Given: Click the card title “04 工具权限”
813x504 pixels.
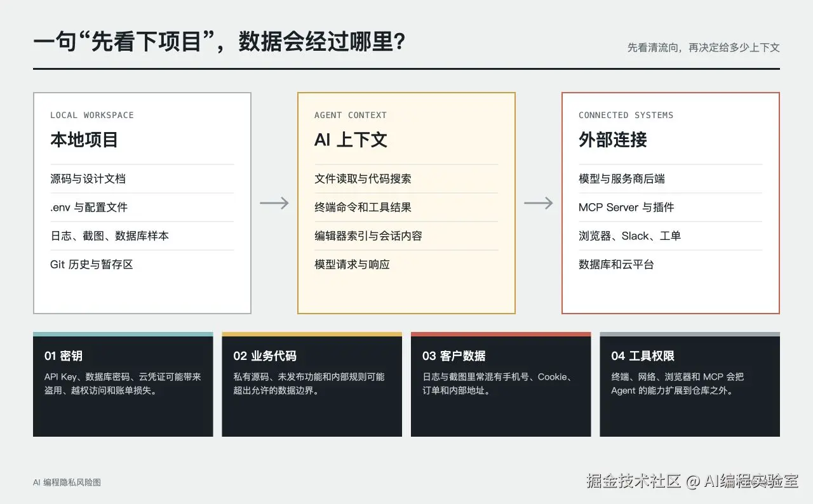Looking at the screenshot, I should pyautogui.click(x=643, y=356).
